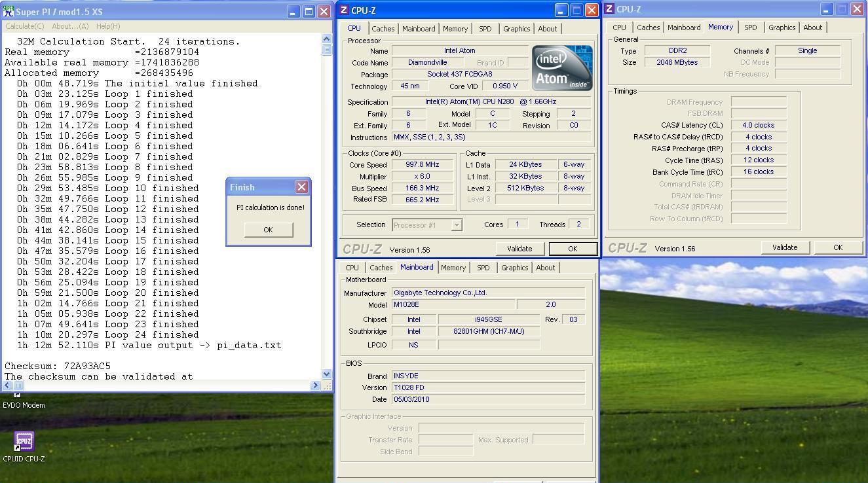Click the Bus Speed value 166.3 MHz
The height and width of the screenshot is (483, 868).
[x=423, y=188]
